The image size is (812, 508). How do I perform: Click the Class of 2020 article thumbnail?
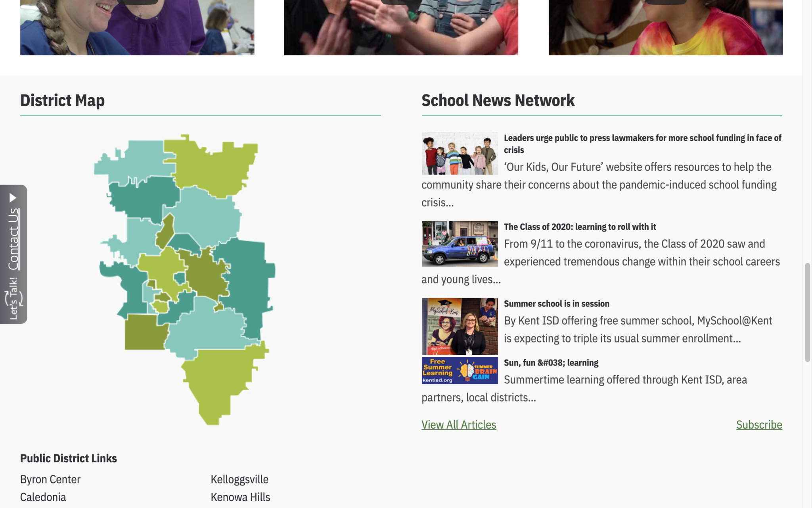point(460,243)
